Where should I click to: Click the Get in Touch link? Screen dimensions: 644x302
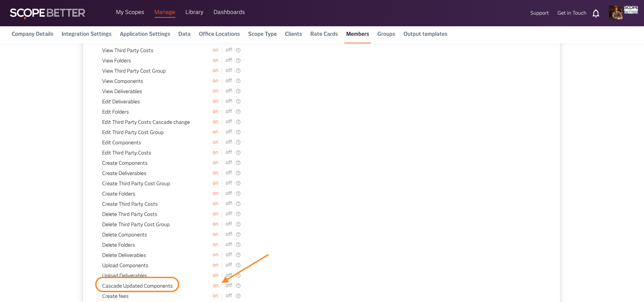[572, 13]
